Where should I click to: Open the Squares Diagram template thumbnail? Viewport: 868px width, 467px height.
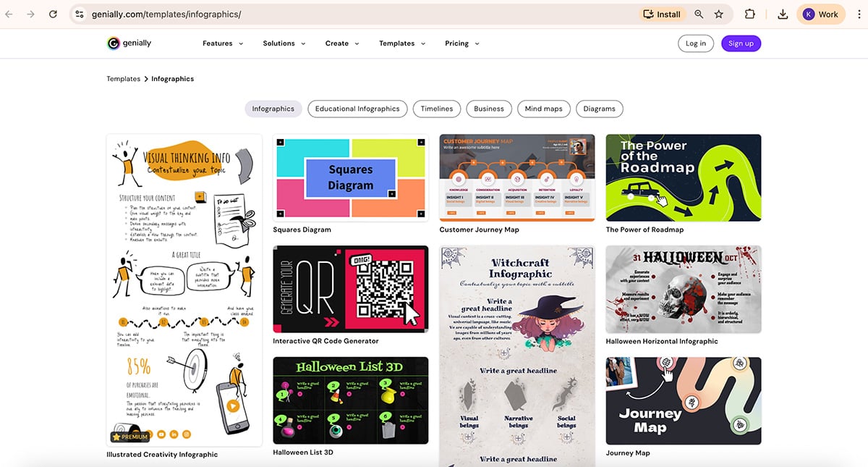coord(350,177)
